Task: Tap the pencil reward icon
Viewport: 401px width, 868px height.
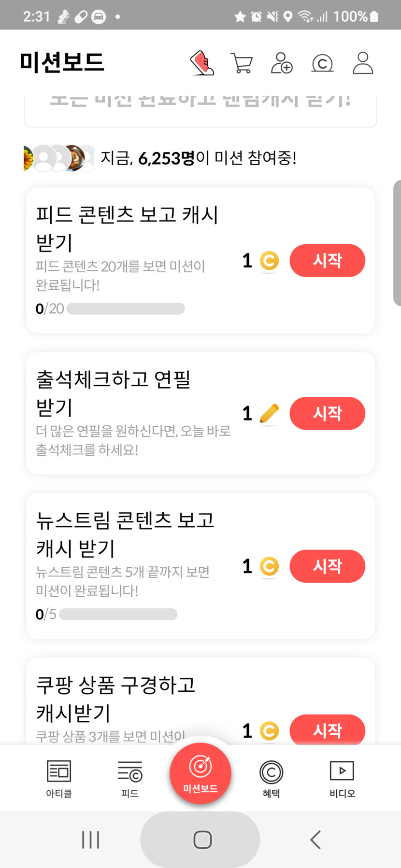Action: pos(269,414)
